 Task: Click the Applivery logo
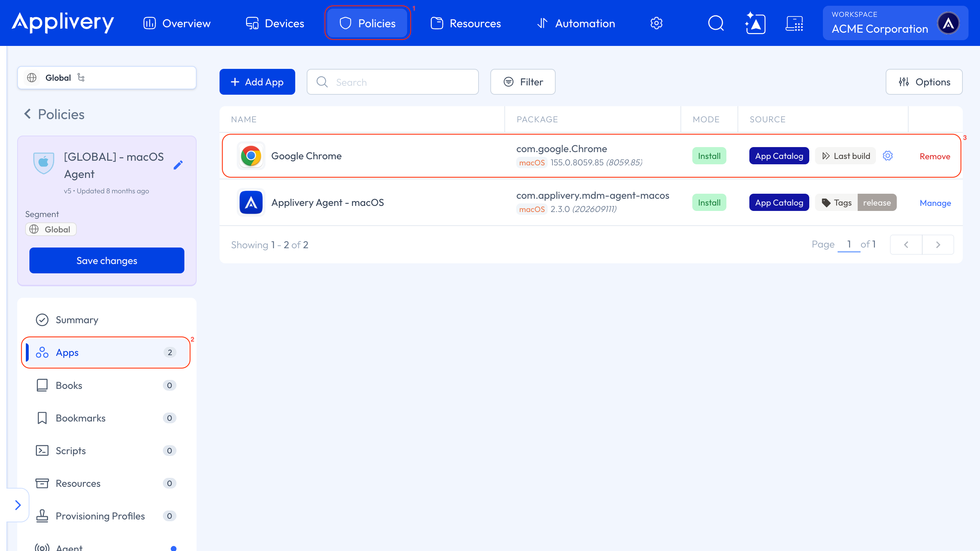[63, 23]
